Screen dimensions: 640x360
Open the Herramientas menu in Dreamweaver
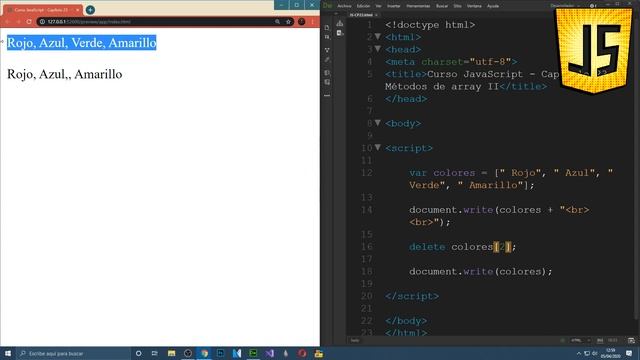[418, 6]
